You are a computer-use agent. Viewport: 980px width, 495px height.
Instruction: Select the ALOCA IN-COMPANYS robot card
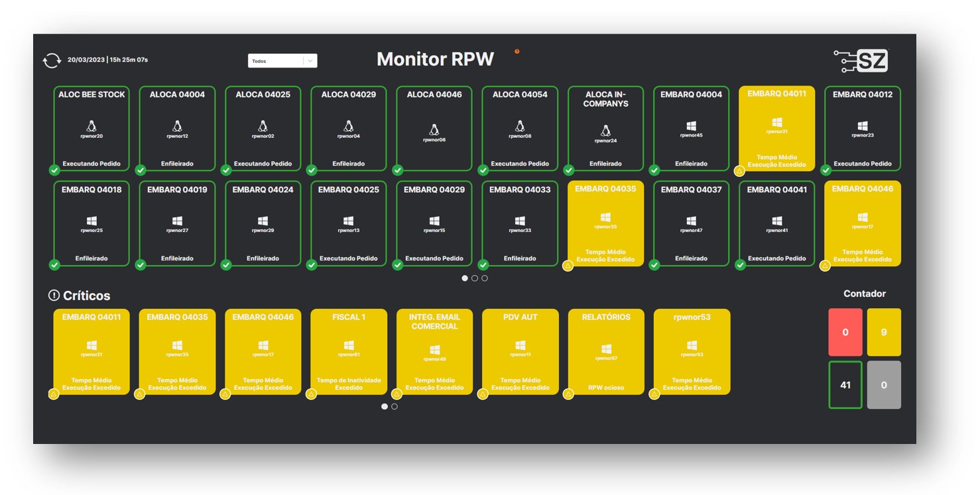pos(605,129)
